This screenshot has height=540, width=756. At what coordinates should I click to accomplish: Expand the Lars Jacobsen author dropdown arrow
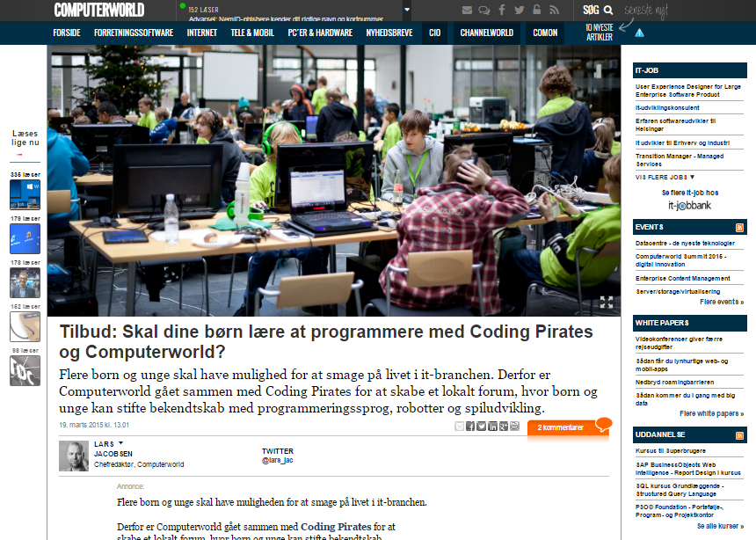[x=120, y=443]
